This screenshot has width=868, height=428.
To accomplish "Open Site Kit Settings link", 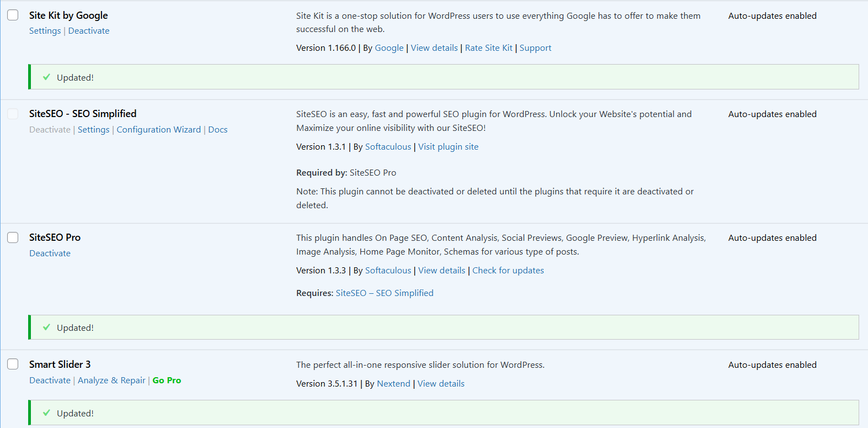I will 45,31.
